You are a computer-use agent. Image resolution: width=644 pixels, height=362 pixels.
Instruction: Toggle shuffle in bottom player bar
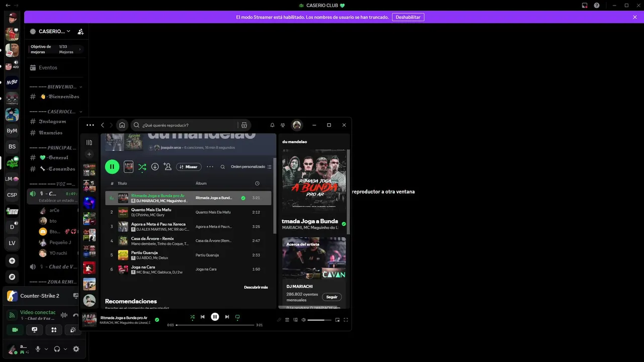click(x=192, y=317)
